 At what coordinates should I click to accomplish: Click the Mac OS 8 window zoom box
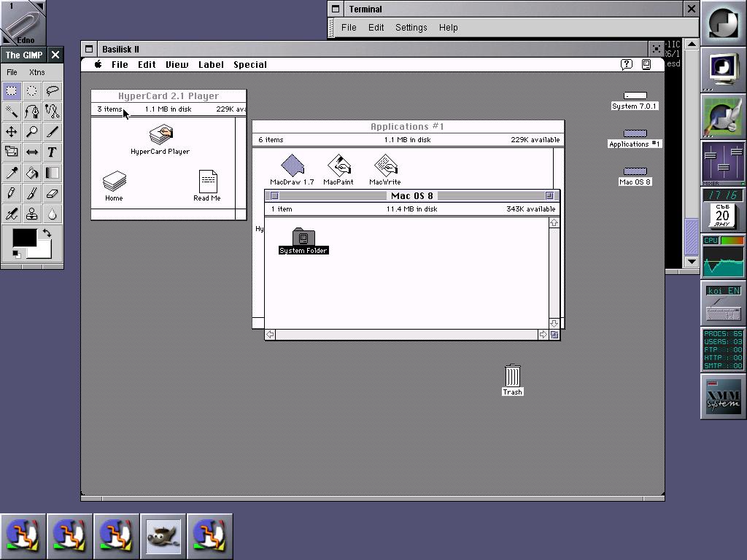pyautogui.click(x=549, y=195)
